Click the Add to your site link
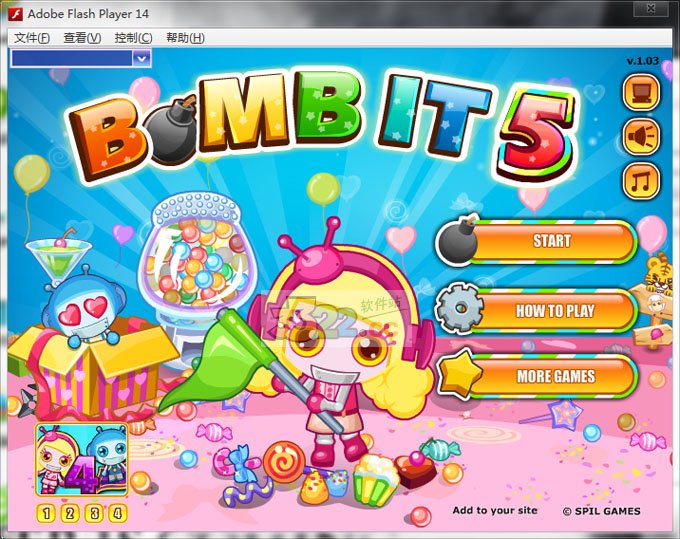The width and height of the screenshot is (680, 539). point(495,510)
